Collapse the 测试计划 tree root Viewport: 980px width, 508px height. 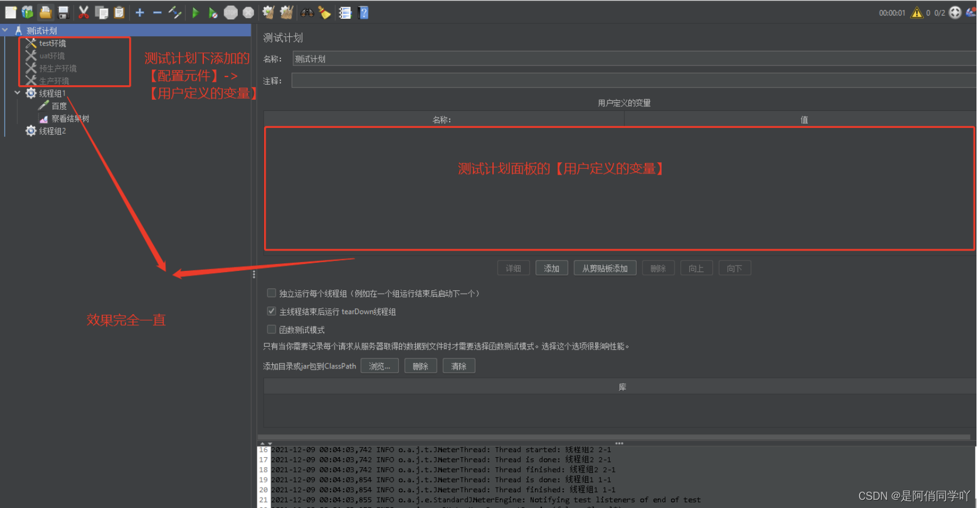pyautogui.click(x=5, y=30)
